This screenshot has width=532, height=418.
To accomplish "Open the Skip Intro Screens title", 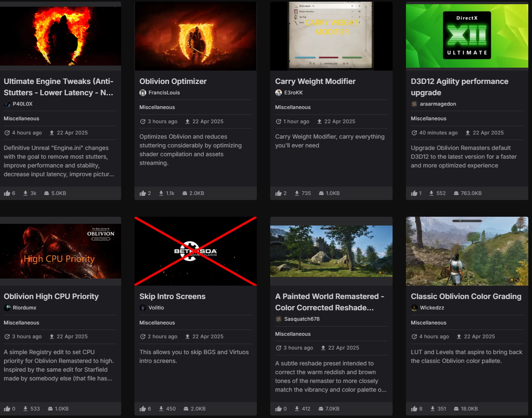I will click(x=172, y=296).
